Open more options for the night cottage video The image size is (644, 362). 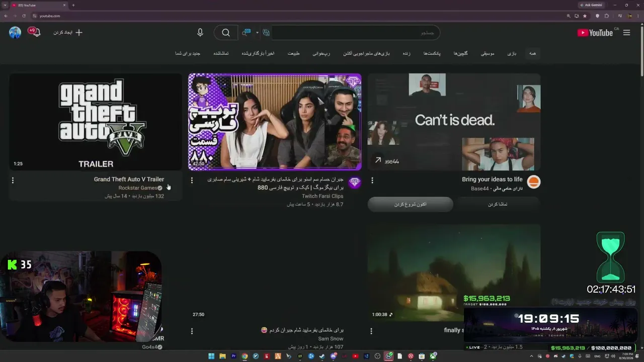click(x=371, y=331)
